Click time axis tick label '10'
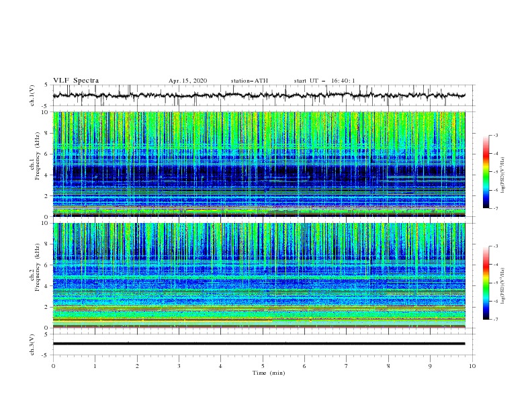532x411 pixels. tap(472, 366)
